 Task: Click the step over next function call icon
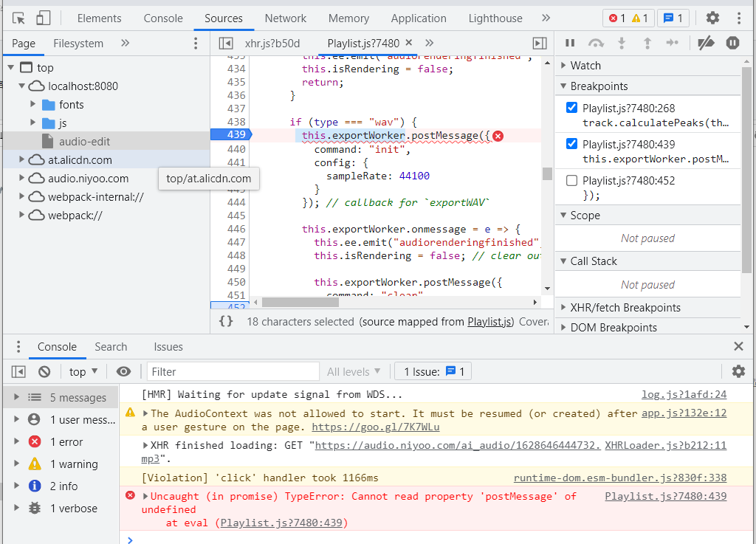(596, 43)
